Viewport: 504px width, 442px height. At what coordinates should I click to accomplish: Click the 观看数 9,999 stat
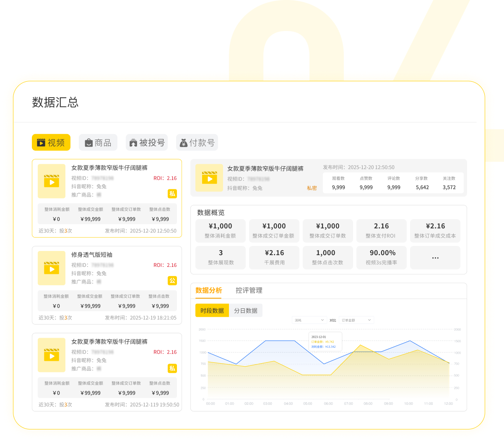338,183
